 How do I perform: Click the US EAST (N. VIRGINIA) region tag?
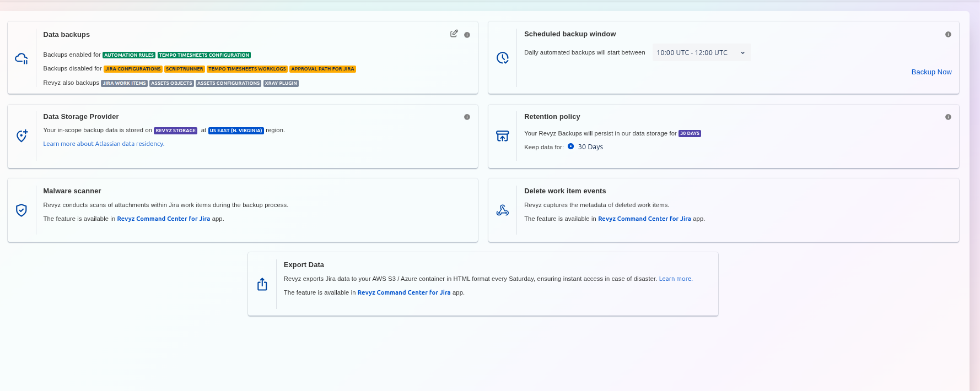236,131
